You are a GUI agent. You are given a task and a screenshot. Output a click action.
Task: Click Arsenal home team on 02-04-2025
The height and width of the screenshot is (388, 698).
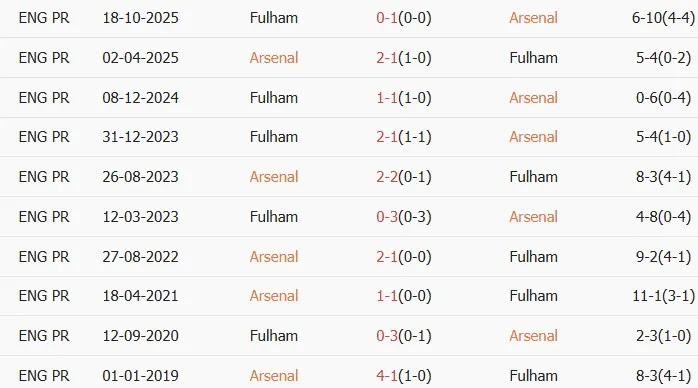pyautogui.click(x=274, y=58)
